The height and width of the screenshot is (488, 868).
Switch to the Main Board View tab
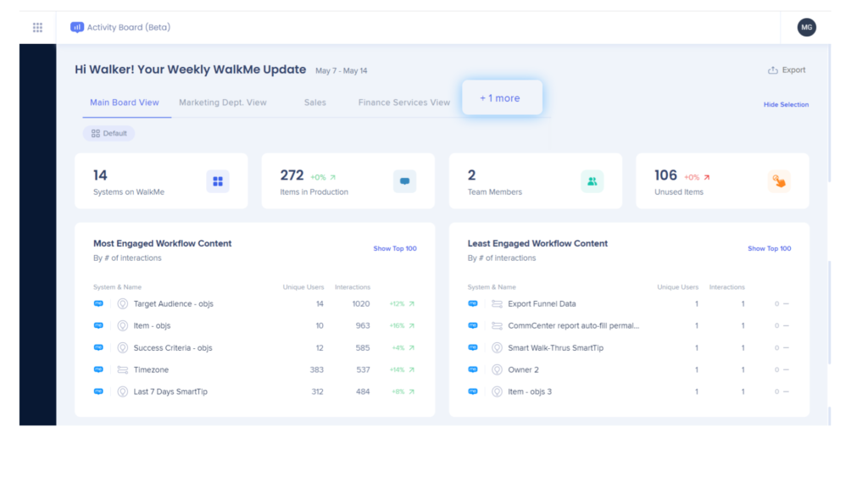125,103
